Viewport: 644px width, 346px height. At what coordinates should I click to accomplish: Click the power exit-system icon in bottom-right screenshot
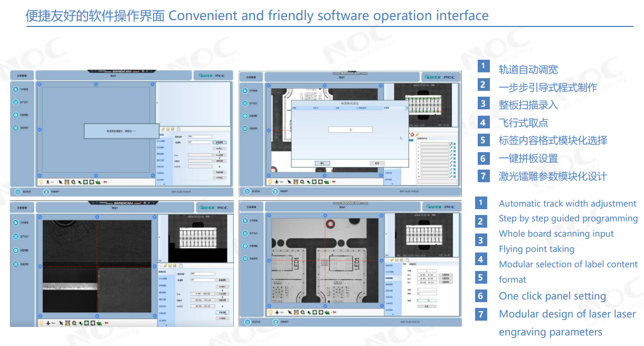click(247, 322)
